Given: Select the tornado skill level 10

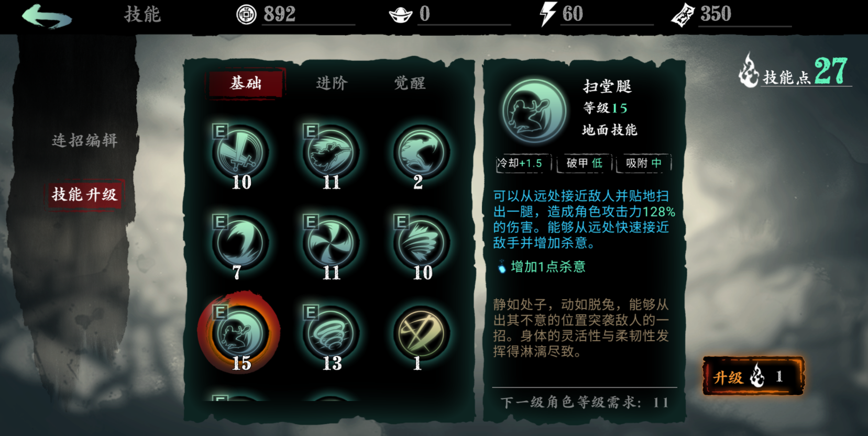Looking at the screenshot, I should point(422,242).
